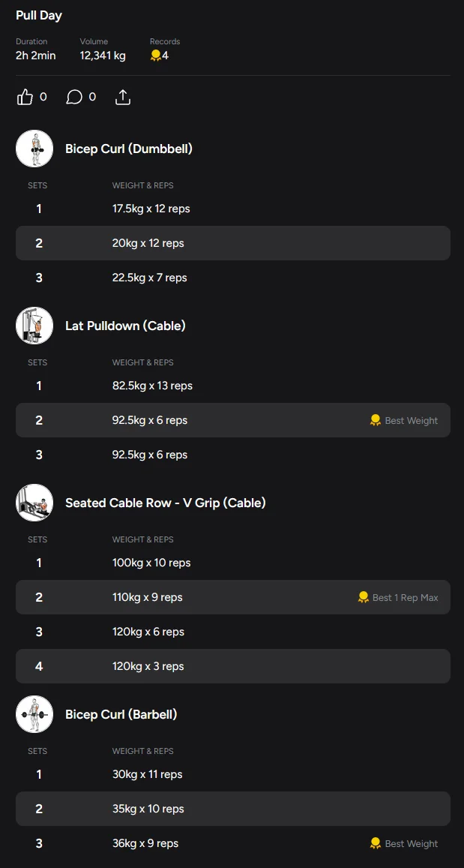Select the 20kg x 12 reps set row

coord(232,243)
